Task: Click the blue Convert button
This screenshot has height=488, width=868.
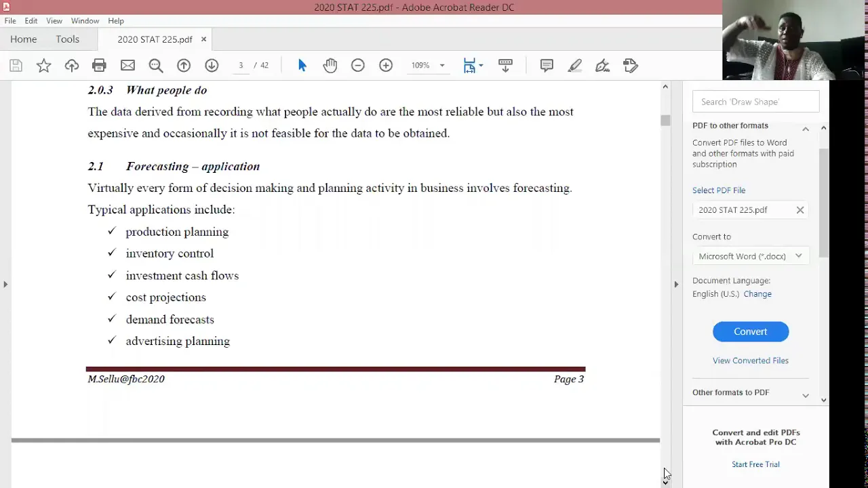Action: [x=751, y=331]
